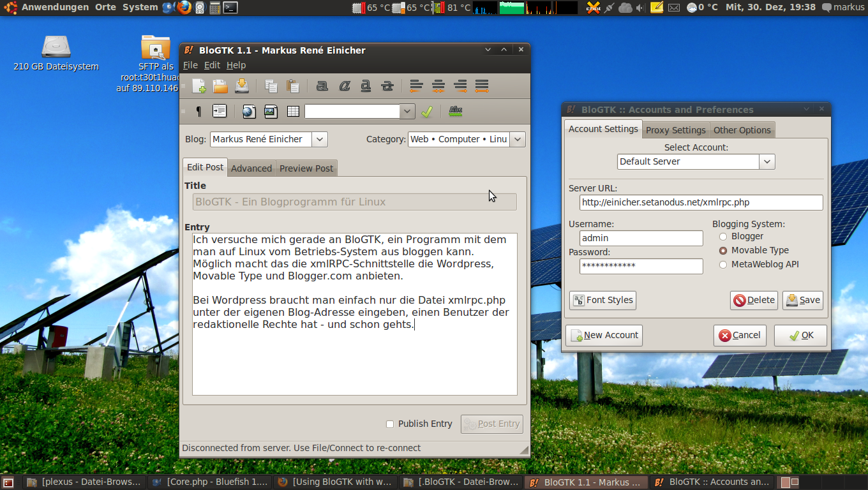Apply bold formatting with the bold 'a' icon

click(x=322, y=86)
